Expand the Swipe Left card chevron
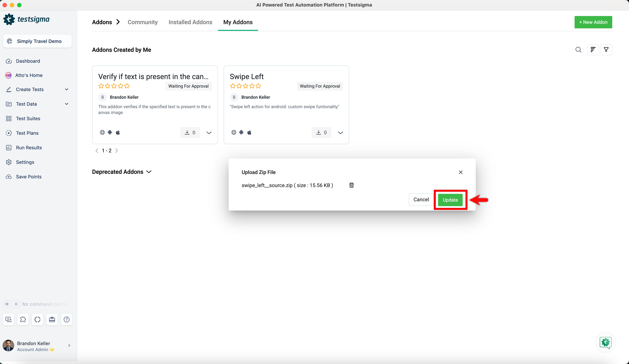 pyautogui.click(x=340, y=133)
